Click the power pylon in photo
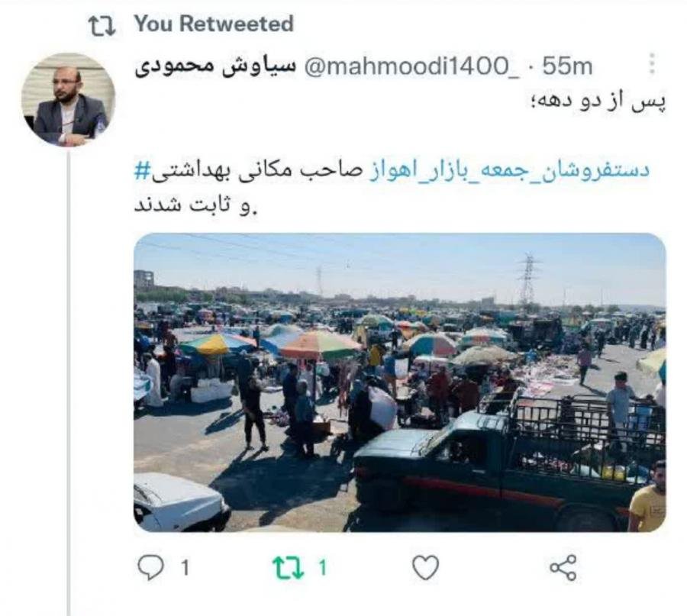Viewport: 687px width, 616px height. 529,279
